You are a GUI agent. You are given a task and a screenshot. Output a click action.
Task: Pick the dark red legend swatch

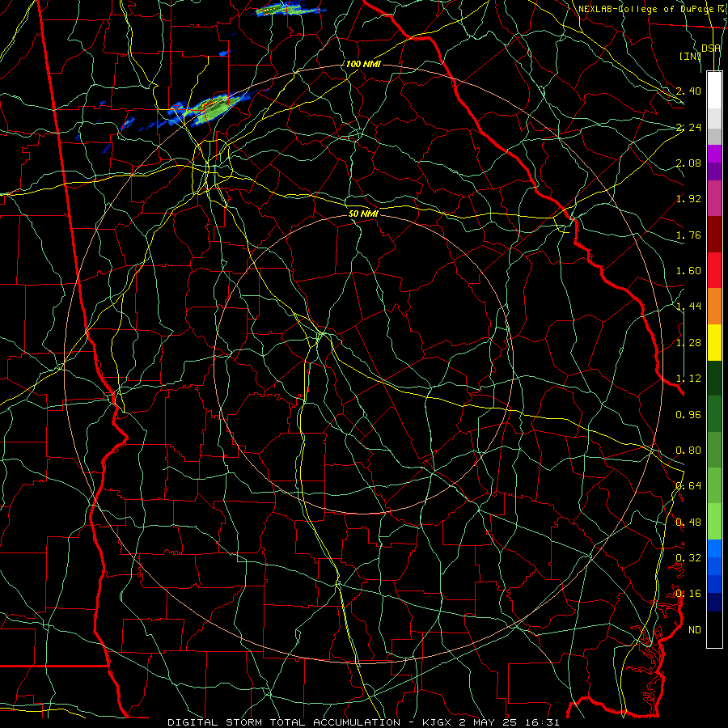coord(714,235)
